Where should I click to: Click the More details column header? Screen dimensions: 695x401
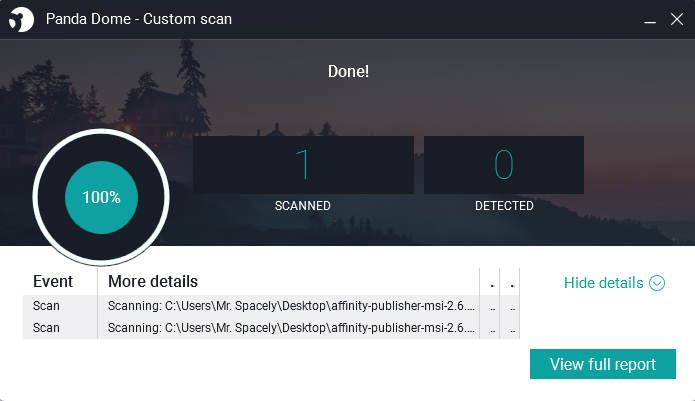153,282
